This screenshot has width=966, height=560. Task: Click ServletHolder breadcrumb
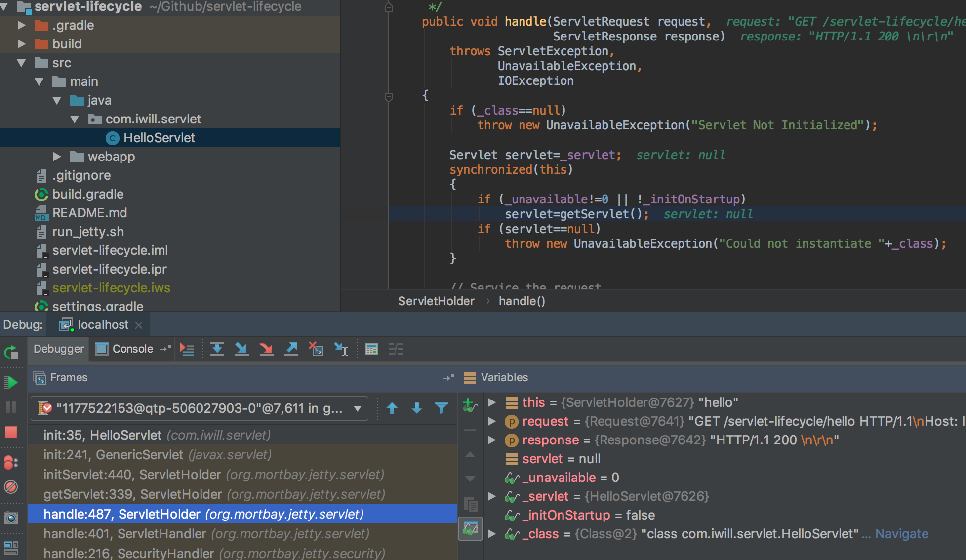436,301
